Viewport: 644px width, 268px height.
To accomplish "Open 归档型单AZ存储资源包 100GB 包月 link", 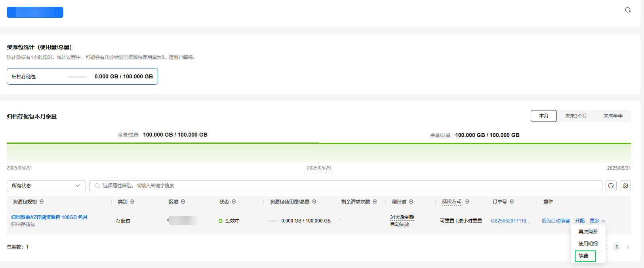I will point(50,217).
